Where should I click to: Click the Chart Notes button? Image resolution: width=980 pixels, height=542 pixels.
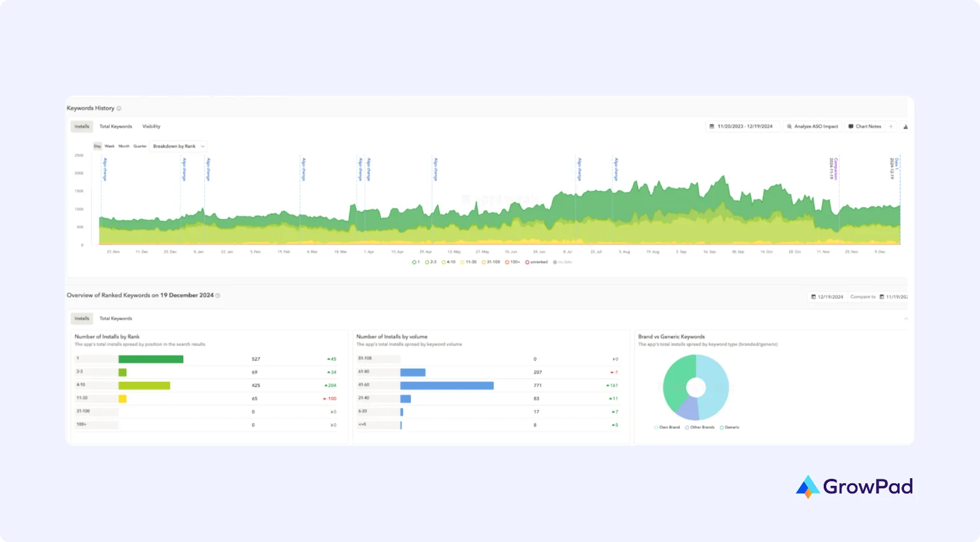pyautogui.click(x=865, y=126)
